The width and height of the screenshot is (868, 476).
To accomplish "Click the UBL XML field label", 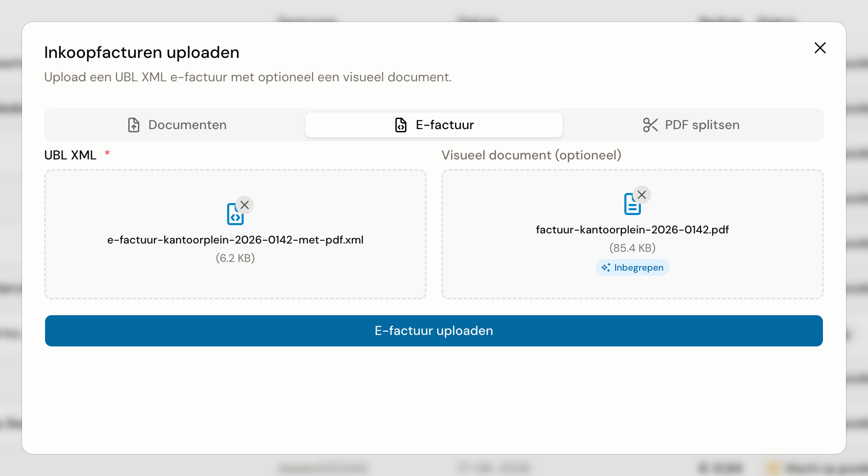I will click(70, 155).
